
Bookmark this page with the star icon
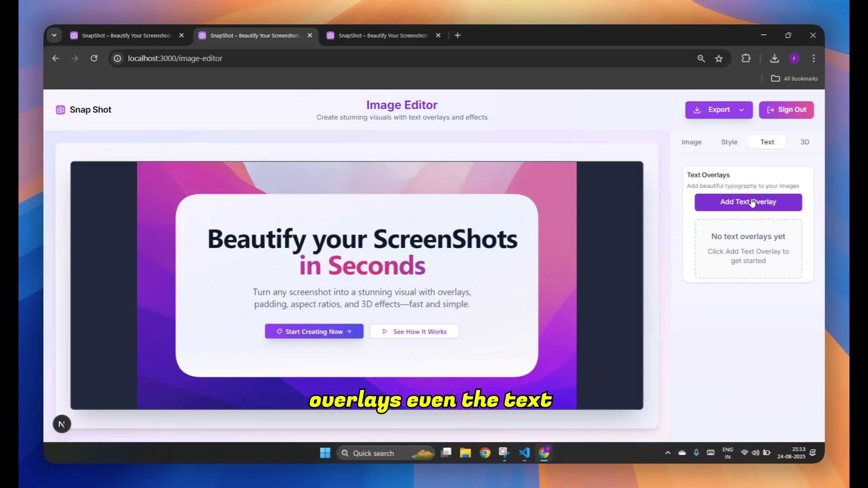pyautogui.click(x=719, y=58)
